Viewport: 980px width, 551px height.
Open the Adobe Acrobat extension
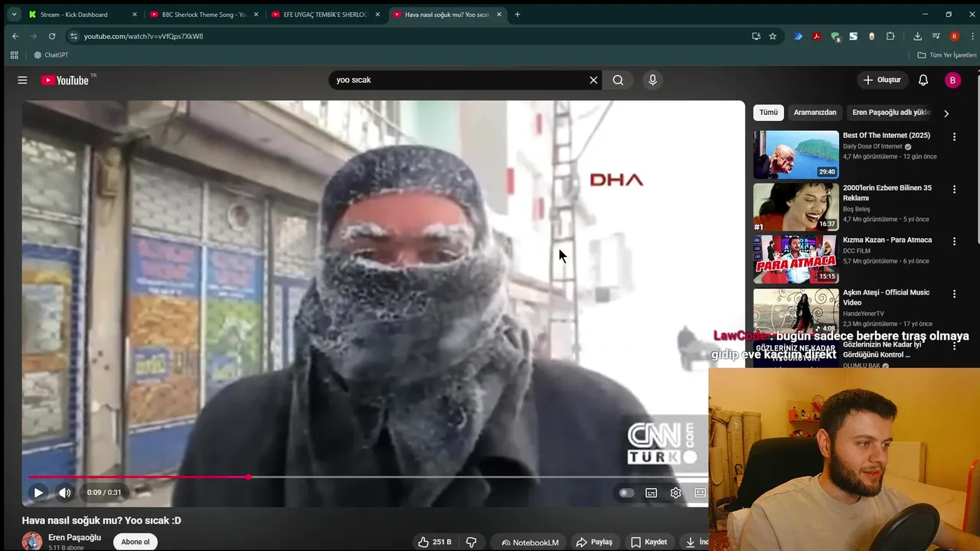[x=817, y=36]
